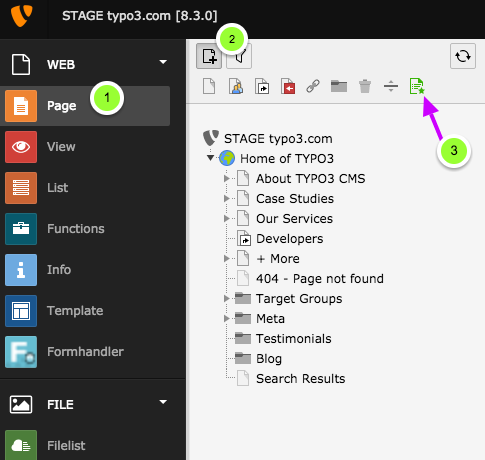This screenshot has width=485, height=460.
Task: Collapse the Home of TYPO3 node
Action: pyautogui.click(x=210, y=157)
